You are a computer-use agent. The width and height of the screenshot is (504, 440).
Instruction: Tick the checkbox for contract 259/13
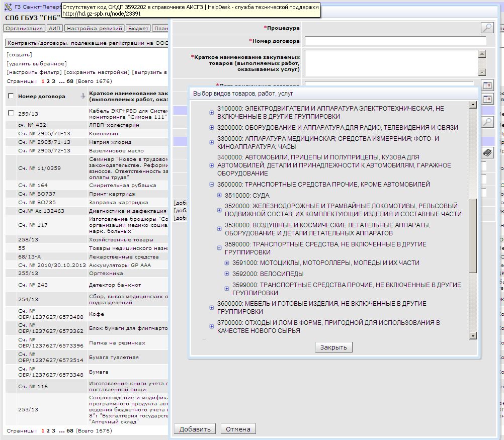point(11,113)
